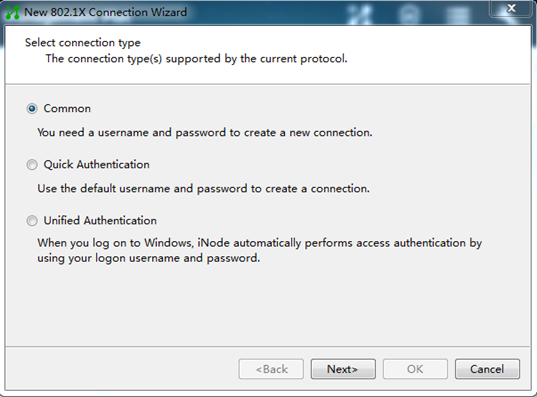Click the green iNode icon in title bar
Image resolution: width=537 pixels, height=397 pixels.
tap(12, 12)
